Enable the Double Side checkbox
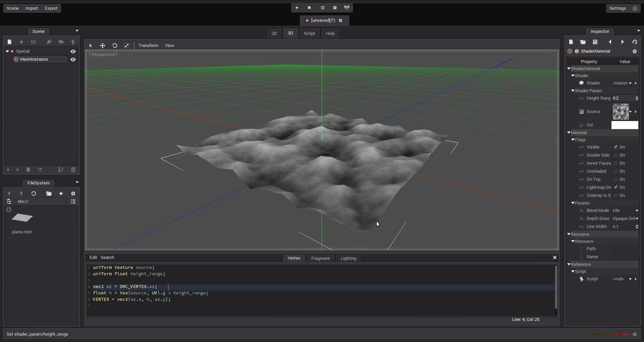This screenshot has width=644, height=342. pyautogui.click(x=615, y=155)
